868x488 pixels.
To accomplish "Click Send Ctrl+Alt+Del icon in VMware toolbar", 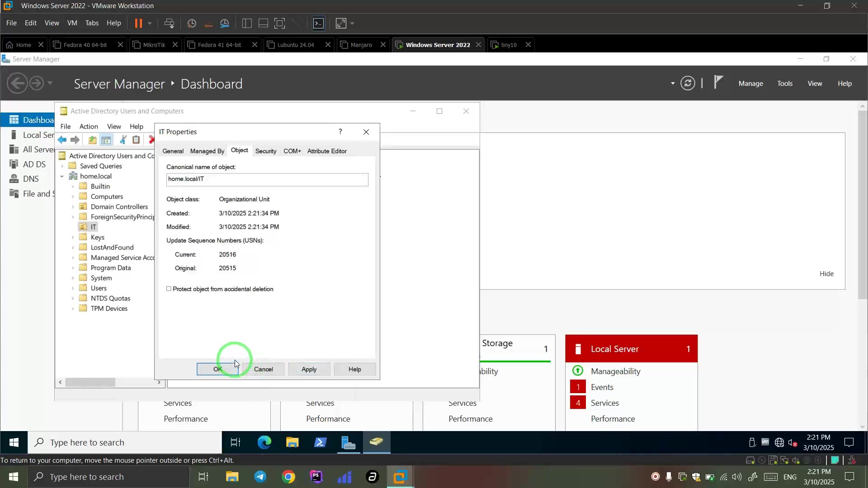I will click(x=170, y=23).
